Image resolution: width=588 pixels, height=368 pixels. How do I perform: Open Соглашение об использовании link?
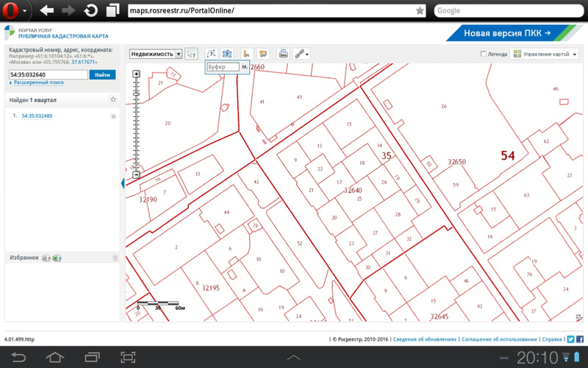click(499, 339)
